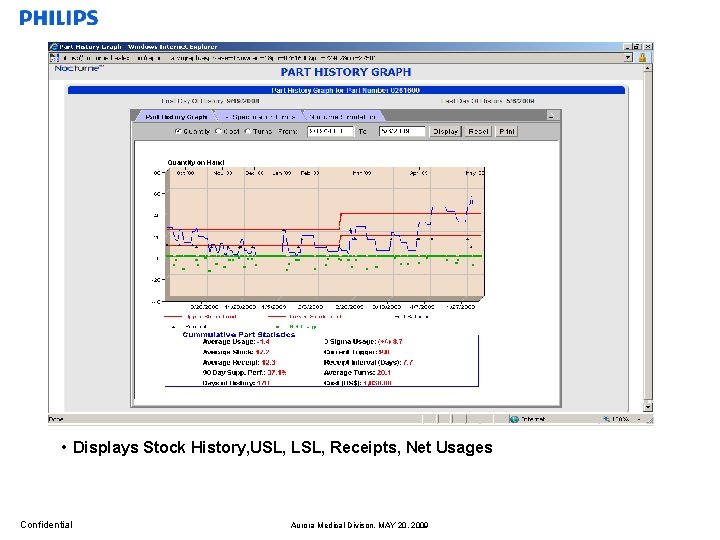720x540 pixels.
Task: Click the Display button
Action: [445, 131]
